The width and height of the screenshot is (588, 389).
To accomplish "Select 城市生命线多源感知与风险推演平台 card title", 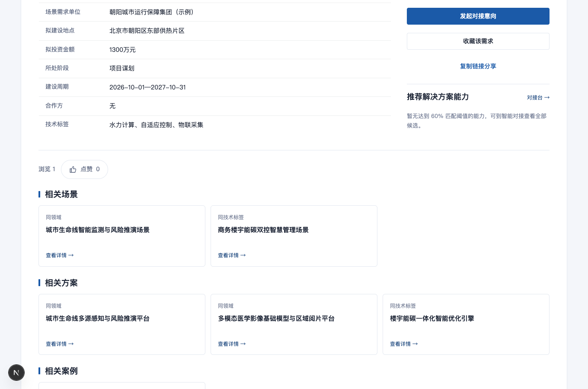I will (x=98, y=319).
